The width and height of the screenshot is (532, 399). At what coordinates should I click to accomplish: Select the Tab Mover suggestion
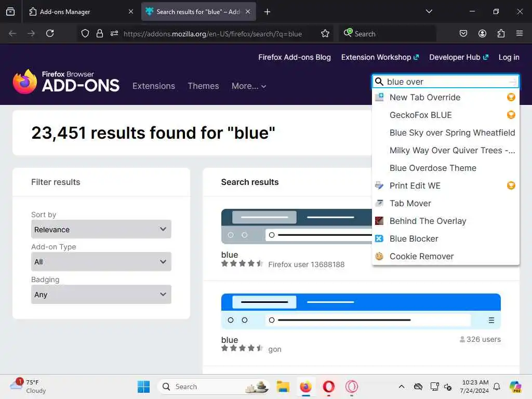(x=445, y=203)
